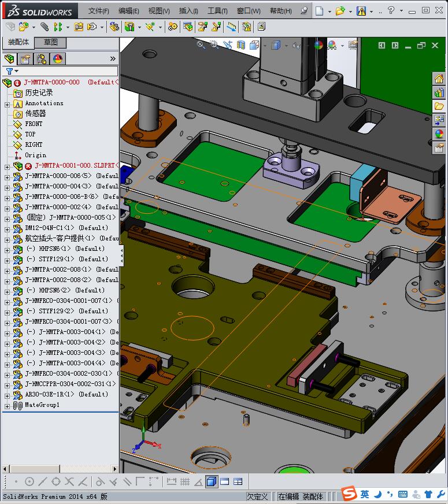
Task: Open the DisplayManager tab icon
Action: pos(58,59)
